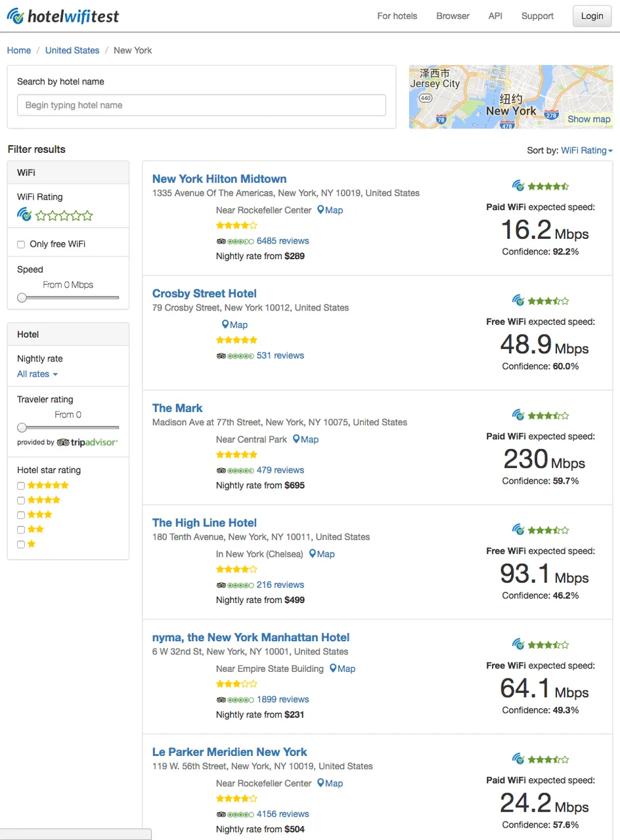The image size is (620, 840).
Task: Click the WiFi Rating filter stars icon
Action: point(64,215)
